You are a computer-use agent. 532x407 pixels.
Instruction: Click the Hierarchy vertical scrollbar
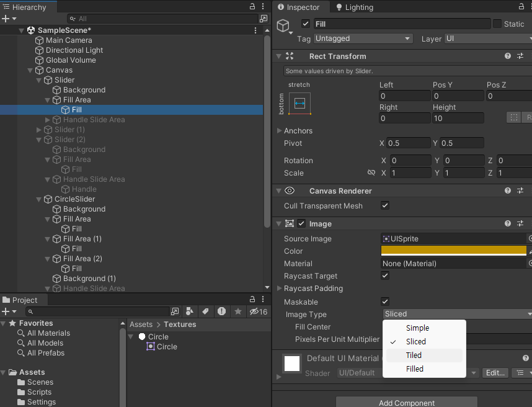267,131
